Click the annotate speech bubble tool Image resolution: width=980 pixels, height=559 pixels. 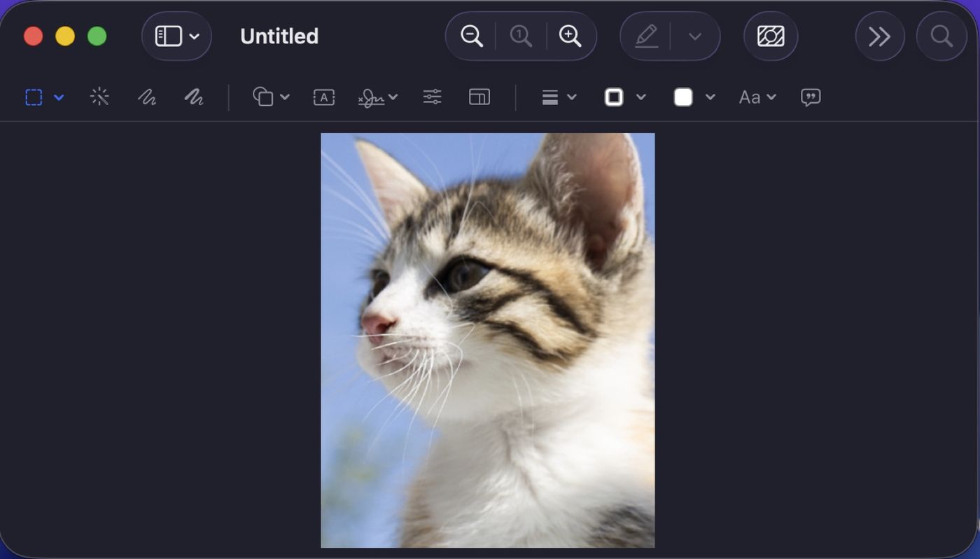811,97
